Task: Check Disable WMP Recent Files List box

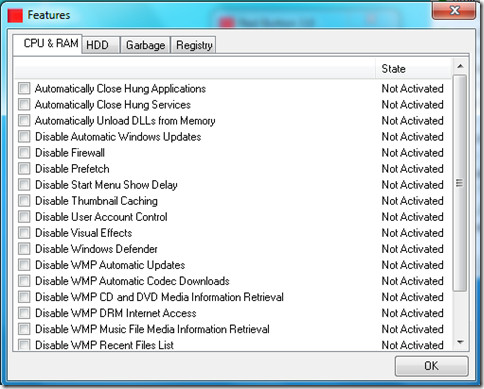Action: click(x=24, y=344)
